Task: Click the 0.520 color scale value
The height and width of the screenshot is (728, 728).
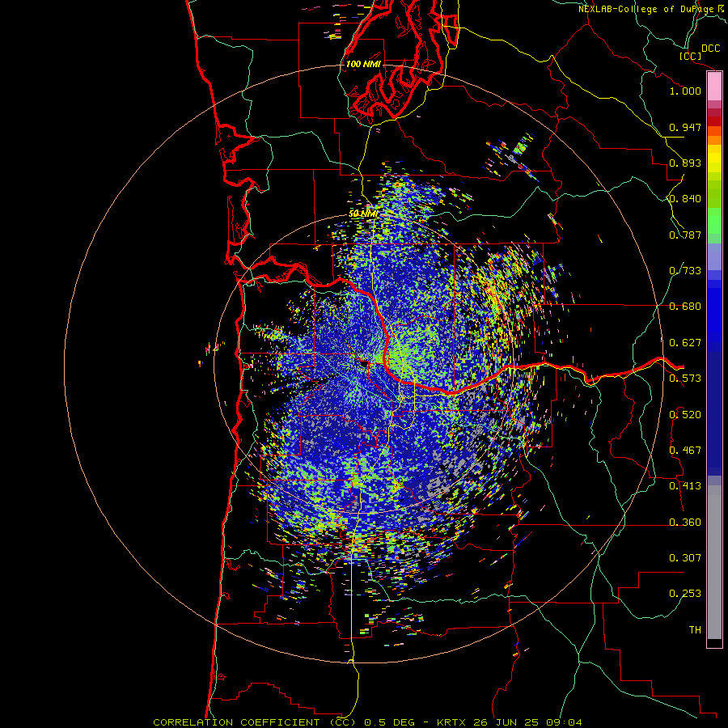Action: pos(685,415)
